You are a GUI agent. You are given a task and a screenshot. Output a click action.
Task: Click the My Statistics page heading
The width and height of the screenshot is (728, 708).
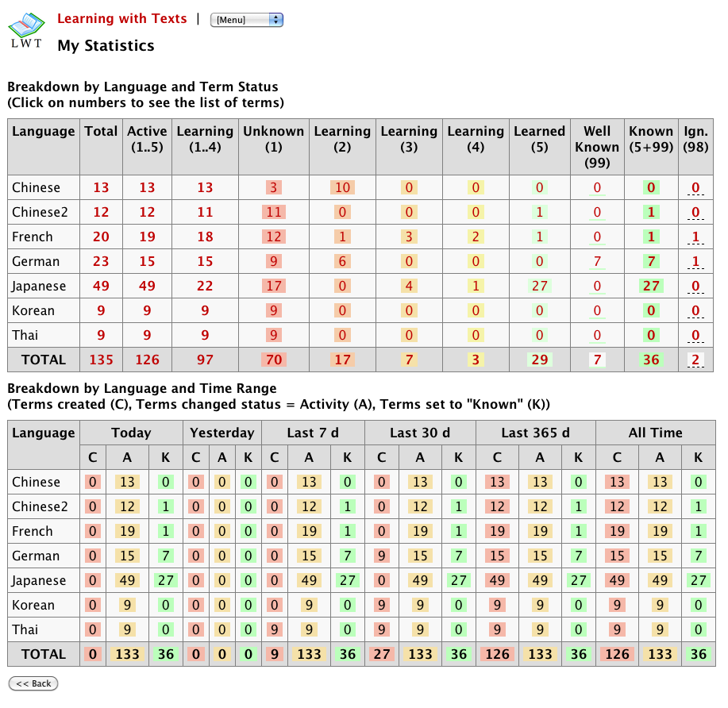[x=106, y=46]
